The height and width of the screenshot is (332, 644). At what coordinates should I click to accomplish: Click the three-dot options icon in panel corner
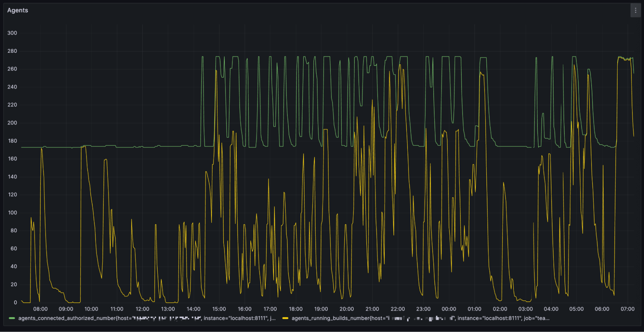click(635, 10)
